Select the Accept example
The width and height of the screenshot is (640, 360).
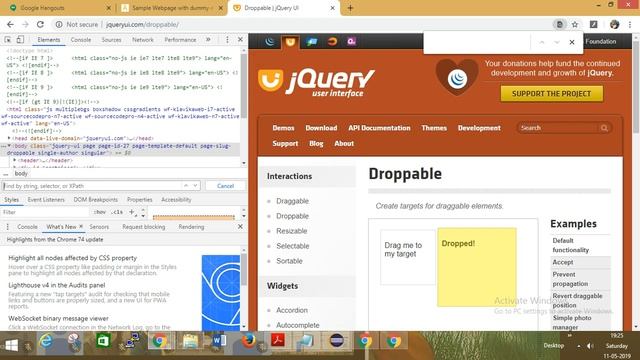coord(563,262)
